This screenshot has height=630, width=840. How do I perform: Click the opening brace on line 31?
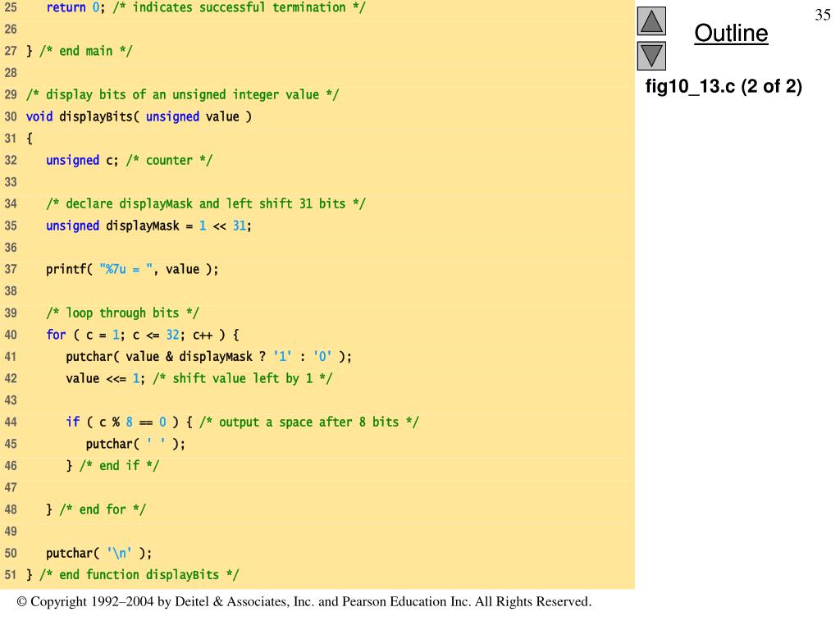(x=30, y=138)
